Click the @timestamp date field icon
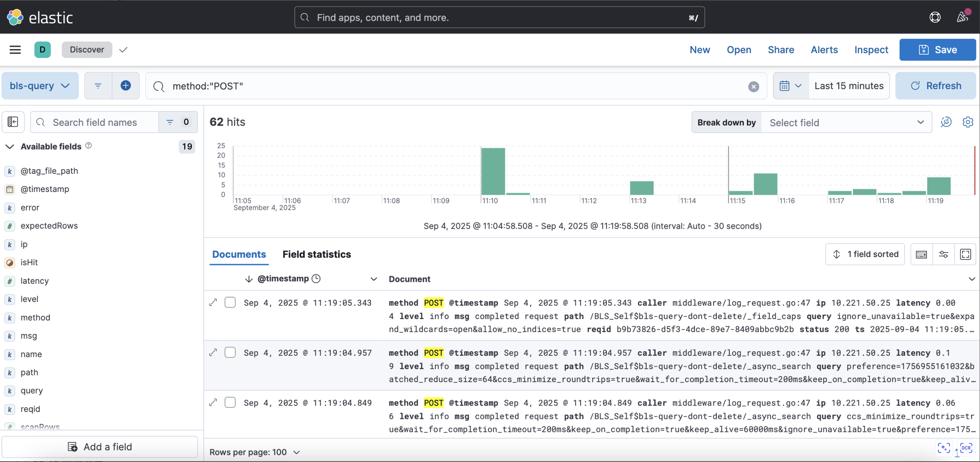The height and width of the screenshot is (462, 980). [x=10, y=189]
